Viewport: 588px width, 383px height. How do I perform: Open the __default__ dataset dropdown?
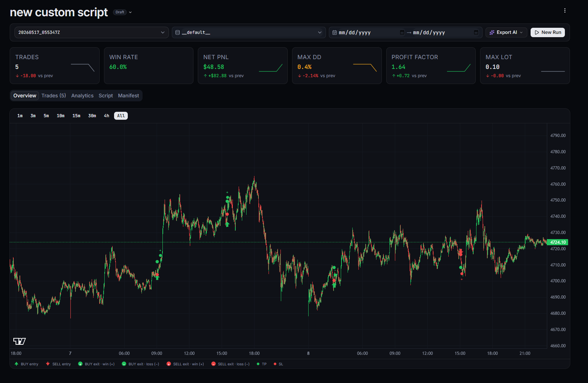tap(248, 32)
